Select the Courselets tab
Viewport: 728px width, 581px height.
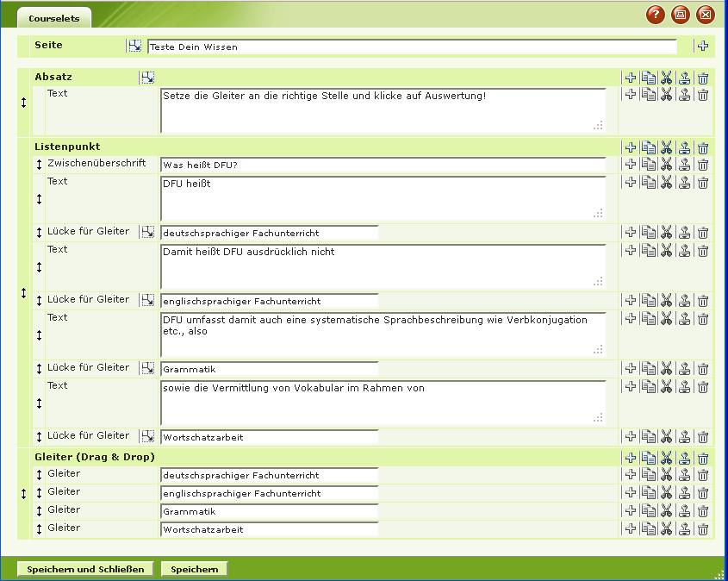(54, 19)
